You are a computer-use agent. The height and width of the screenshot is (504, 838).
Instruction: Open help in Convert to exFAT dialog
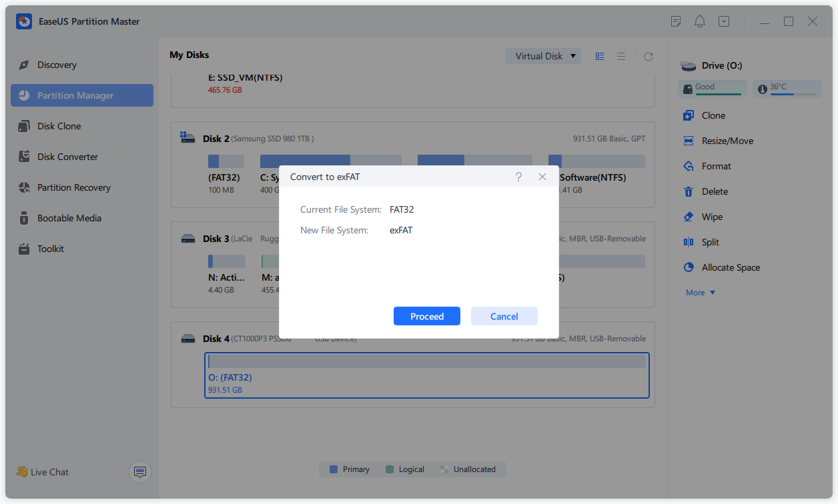point(518,177)
